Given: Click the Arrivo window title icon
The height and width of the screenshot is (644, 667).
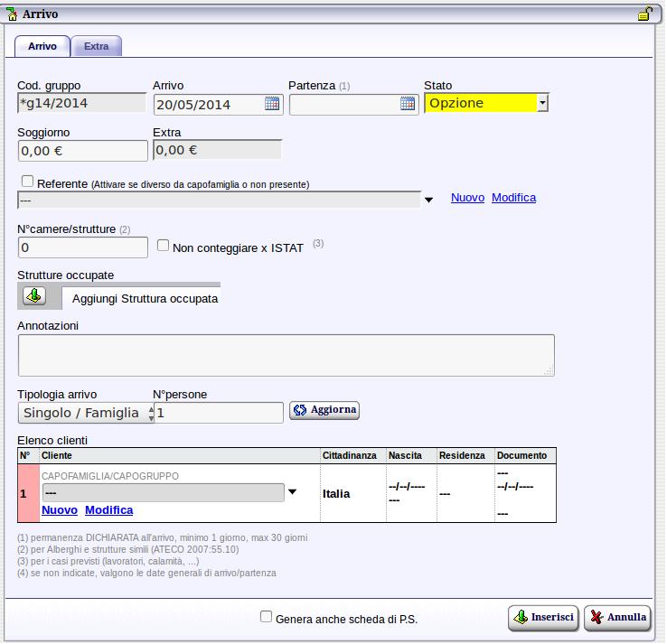Looking at the screenshot, I should click(x=12, y=14).
